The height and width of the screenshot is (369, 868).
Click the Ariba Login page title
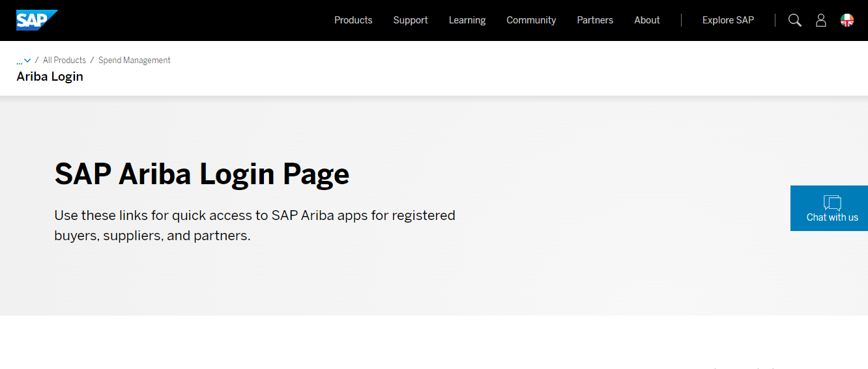50,76
